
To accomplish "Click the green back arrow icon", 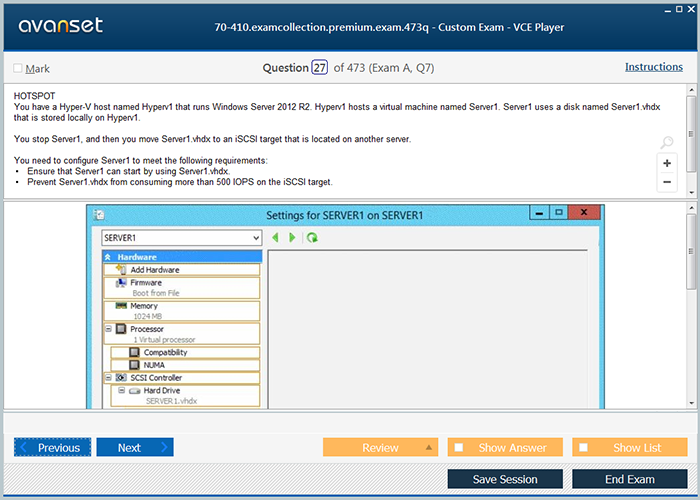I will (x=275, y=238).
